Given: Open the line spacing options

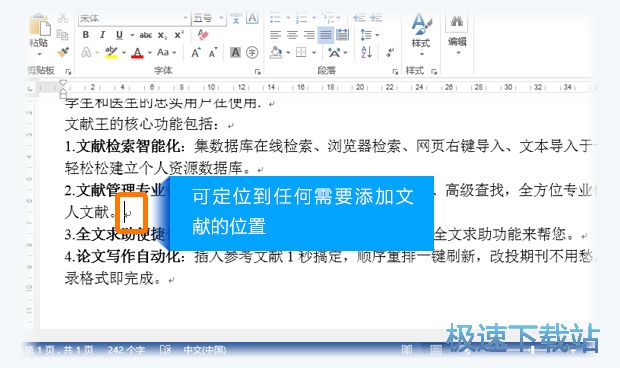Looking at the screenshot, I should click(x=369, y=35).
